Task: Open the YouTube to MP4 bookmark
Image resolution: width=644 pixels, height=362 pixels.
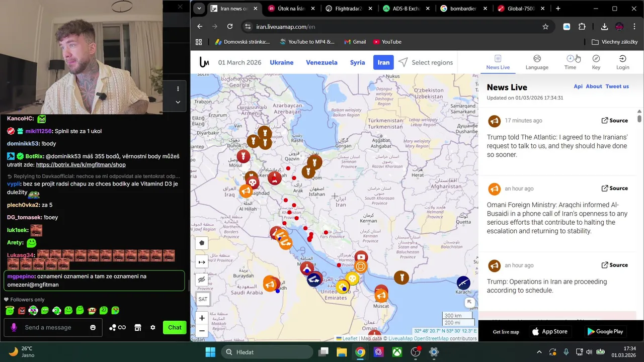Action: tap(307, 42)
